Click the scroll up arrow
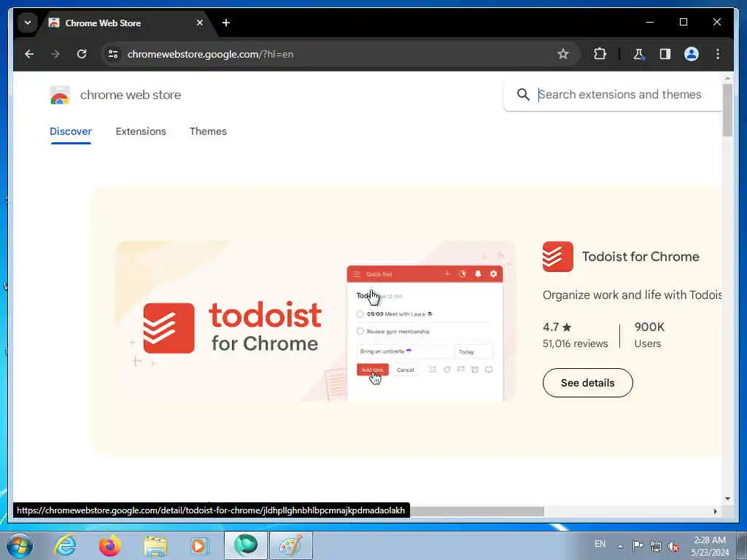This screenshot has height=560, width=747. pyautogui.click(x=727, y=78)
